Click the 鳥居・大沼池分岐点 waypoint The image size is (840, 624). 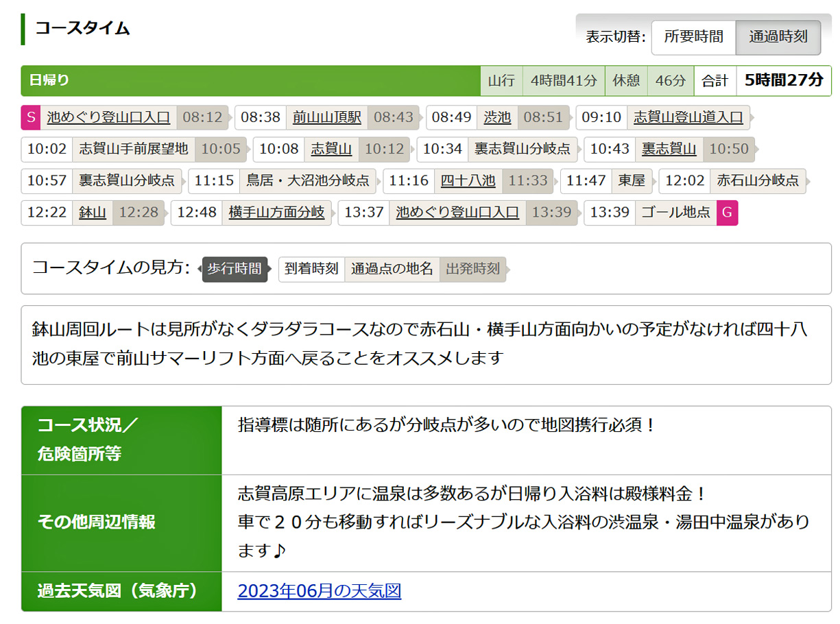(308, 181)
